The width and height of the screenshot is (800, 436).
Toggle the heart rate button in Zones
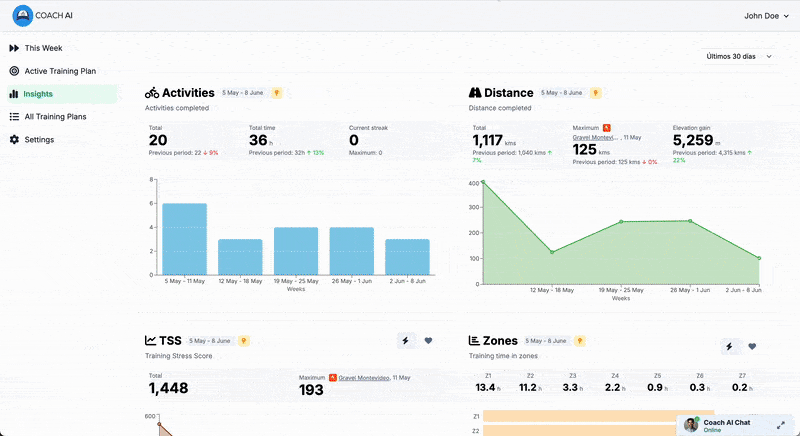click(752, 346)
